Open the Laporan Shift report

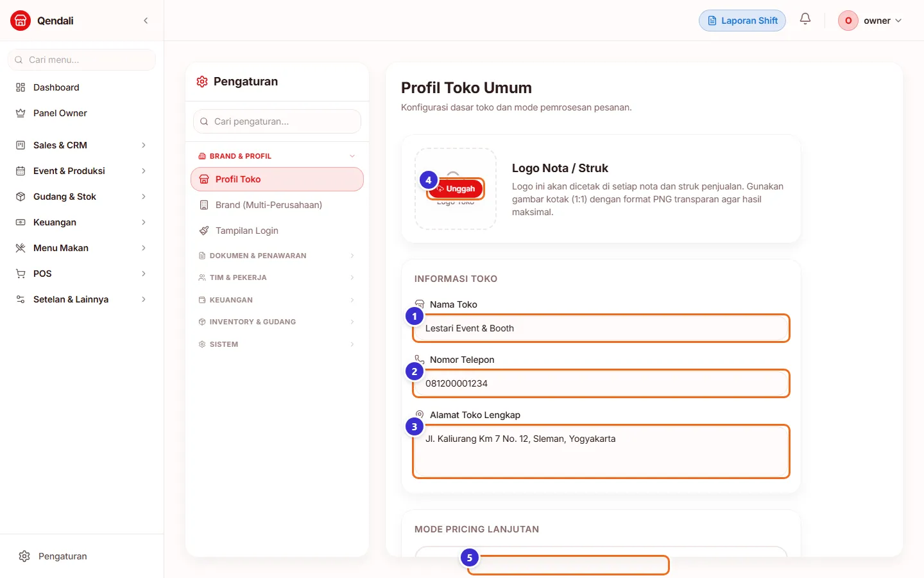[x=742, y=21]
